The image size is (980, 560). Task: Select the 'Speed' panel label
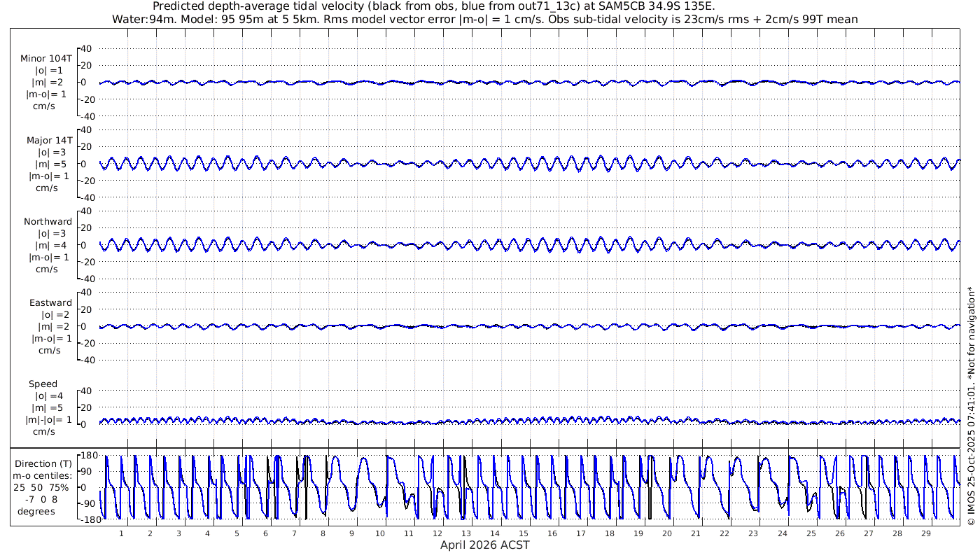coord(43,384)
